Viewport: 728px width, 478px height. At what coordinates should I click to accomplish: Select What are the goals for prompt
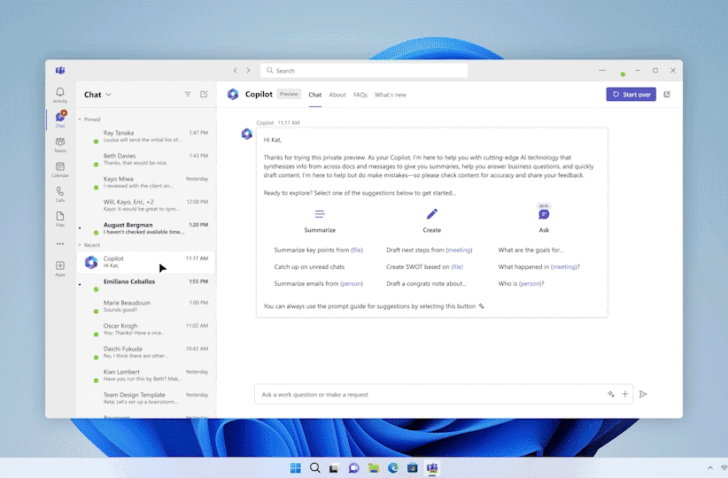pos(531,250)
